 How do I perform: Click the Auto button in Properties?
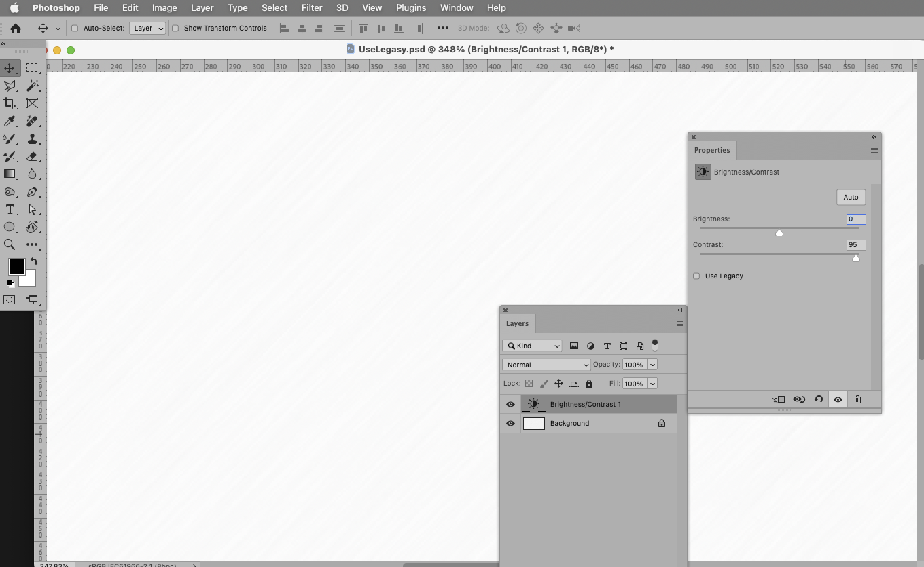coord(851,197)
